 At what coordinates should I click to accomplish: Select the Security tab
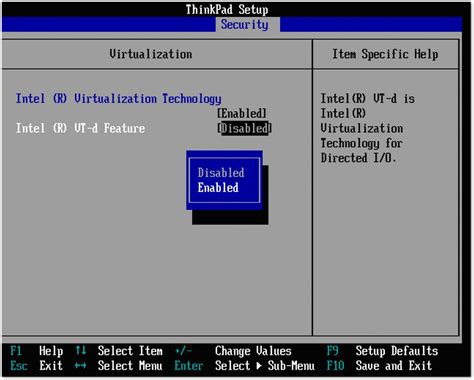click(x=248, y=25)
